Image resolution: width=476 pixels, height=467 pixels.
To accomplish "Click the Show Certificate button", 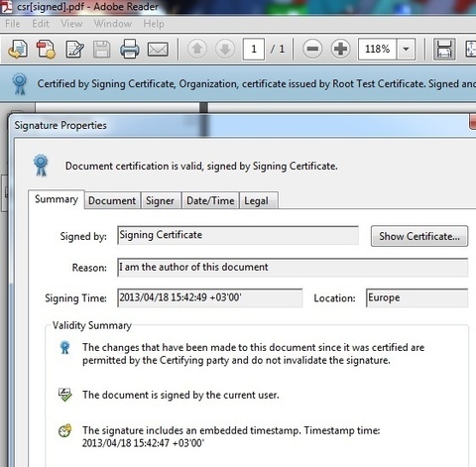I will click(x=419, y=236).
